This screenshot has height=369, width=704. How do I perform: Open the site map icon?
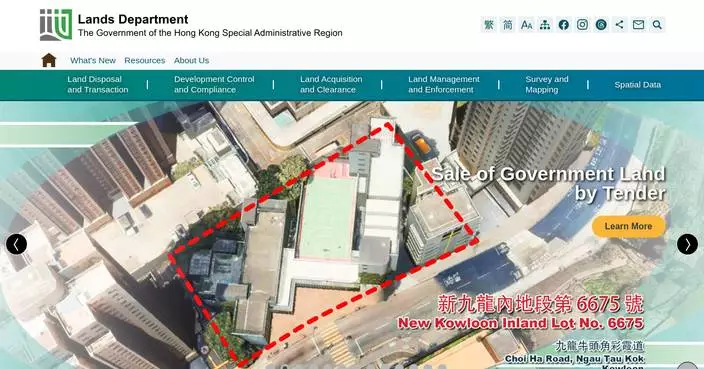[545, 25]
